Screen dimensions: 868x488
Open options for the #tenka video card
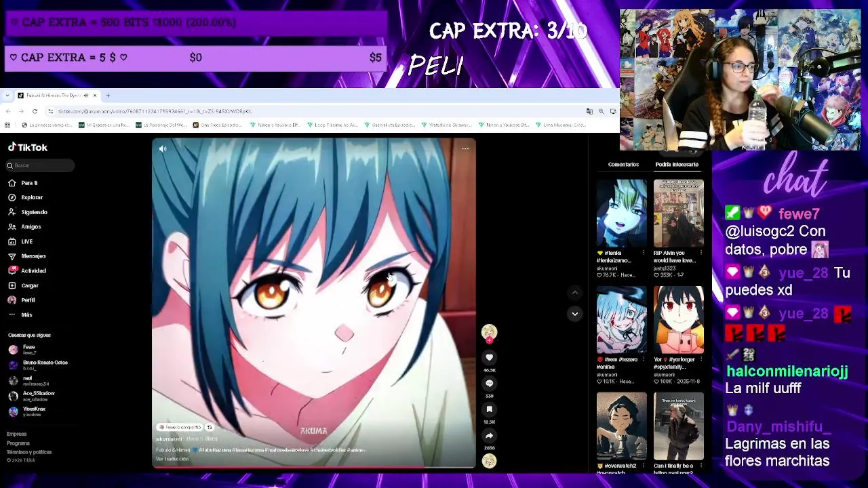click(x=644, y=253)
